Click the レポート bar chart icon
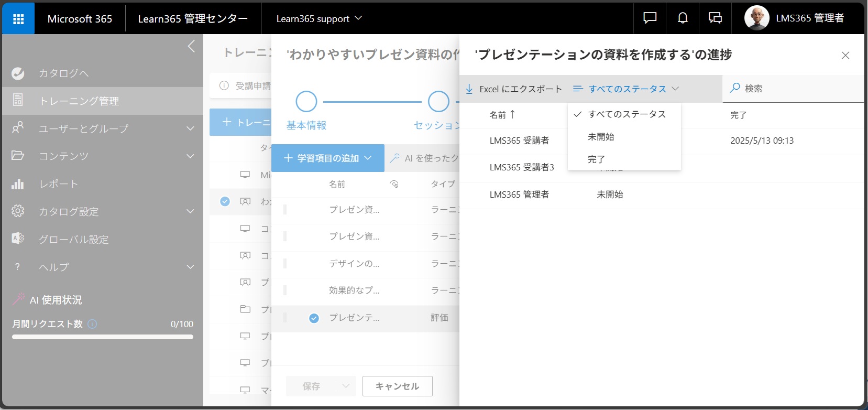 coord(18,184)
